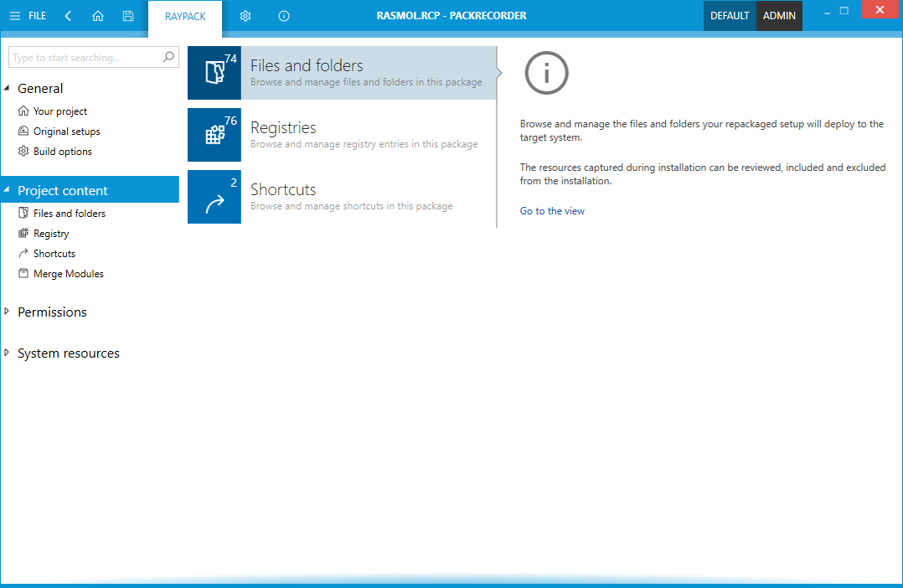Image resolution: width=903 pixels, height=588 pixels.
Task: Follow the 'Go to the view' link
Action: pyautogui.click(x=552, y=211)
